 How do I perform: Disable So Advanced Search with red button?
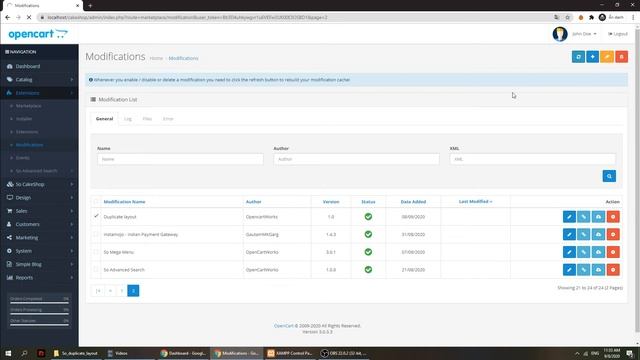click(613, 269)
